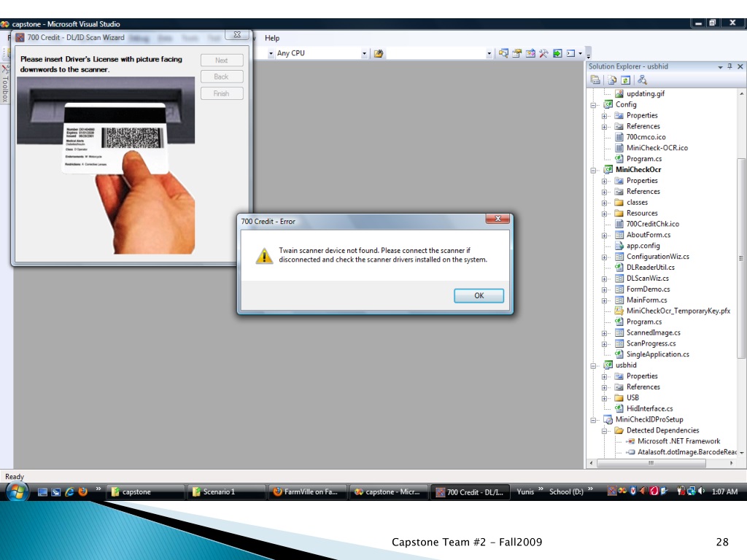Launch Internet Explorer from Quick Launch
Image resolution: width=747 pixels, height=560 pixels.
point(69,492)
